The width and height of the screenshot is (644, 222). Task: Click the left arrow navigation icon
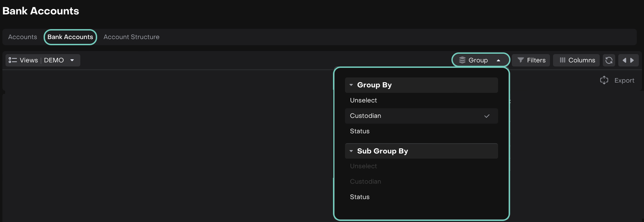(624, 60)
